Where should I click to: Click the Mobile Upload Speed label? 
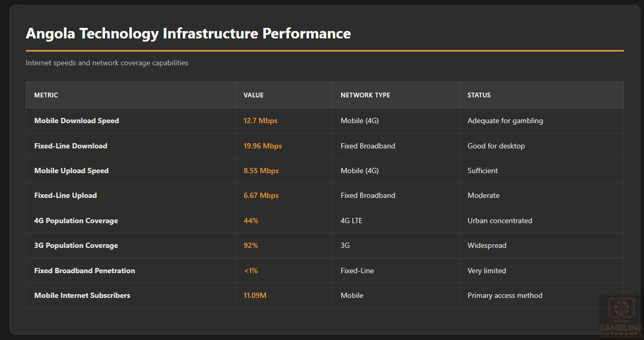[71, 171]
